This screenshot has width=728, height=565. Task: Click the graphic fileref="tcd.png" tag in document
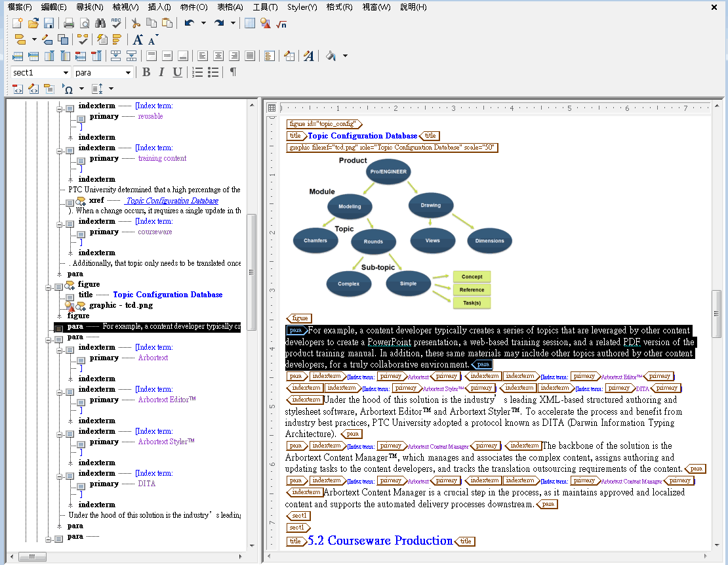tap(392, 147)
